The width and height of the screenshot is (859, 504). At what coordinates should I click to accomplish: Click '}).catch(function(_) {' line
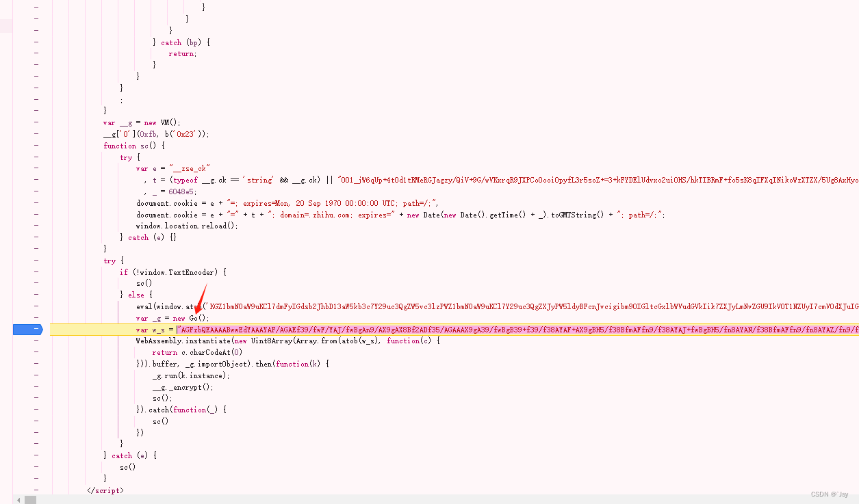[x=181, y=410]
